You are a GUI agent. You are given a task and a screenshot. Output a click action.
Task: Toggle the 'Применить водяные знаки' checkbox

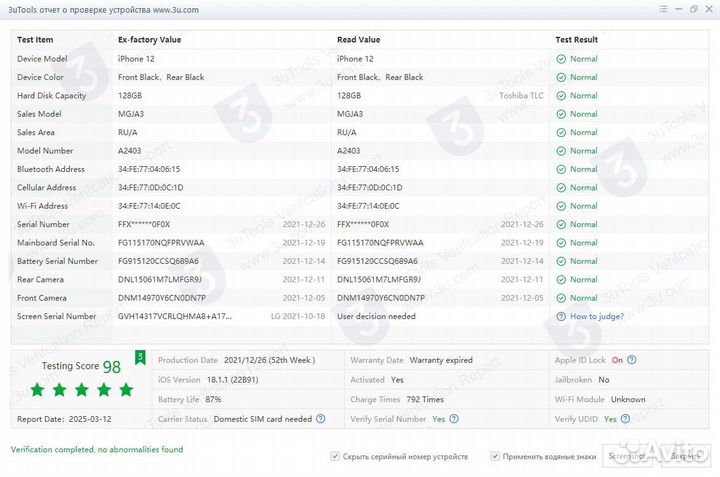(x=495, y=456)
